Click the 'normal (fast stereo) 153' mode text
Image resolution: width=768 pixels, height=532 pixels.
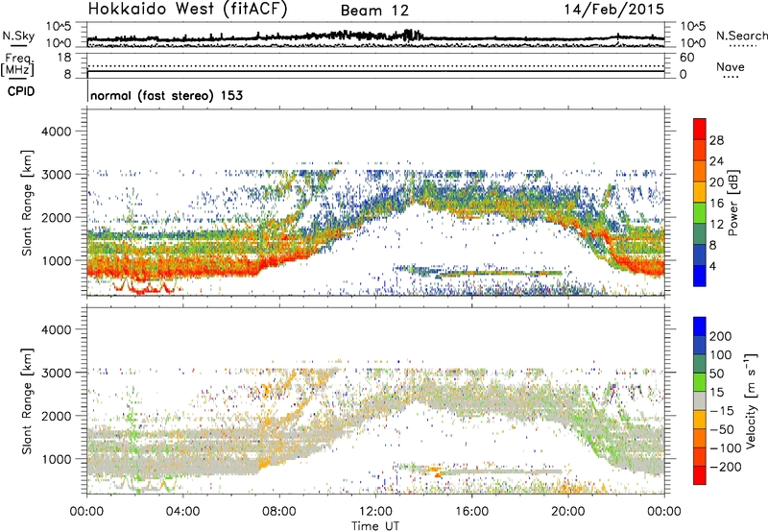point(166,95)
